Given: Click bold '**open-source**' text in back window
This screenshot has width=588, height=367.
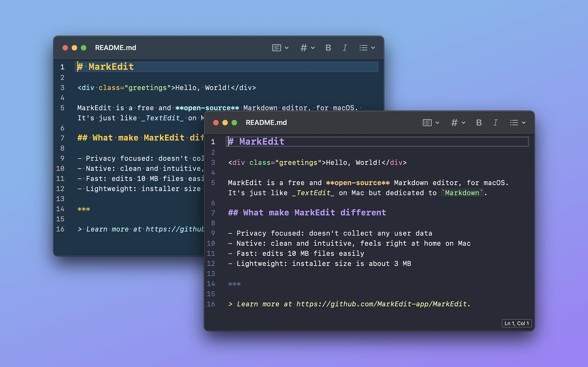Looking at the screenshot, I should [207, 108].
